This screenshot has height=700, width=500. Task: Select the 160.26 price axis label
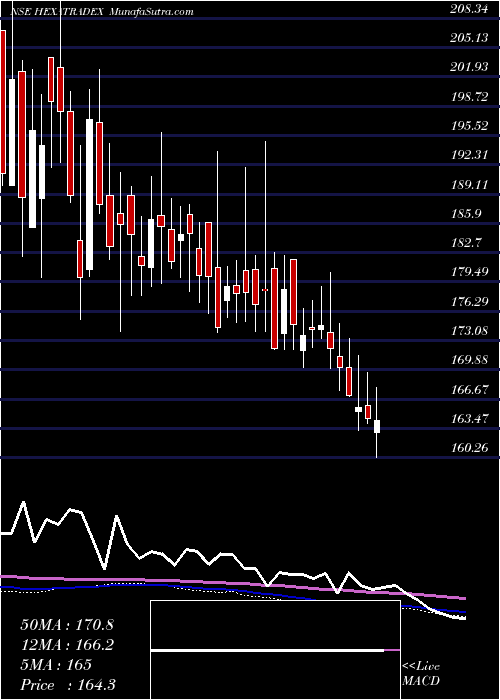tap(469, 448)
